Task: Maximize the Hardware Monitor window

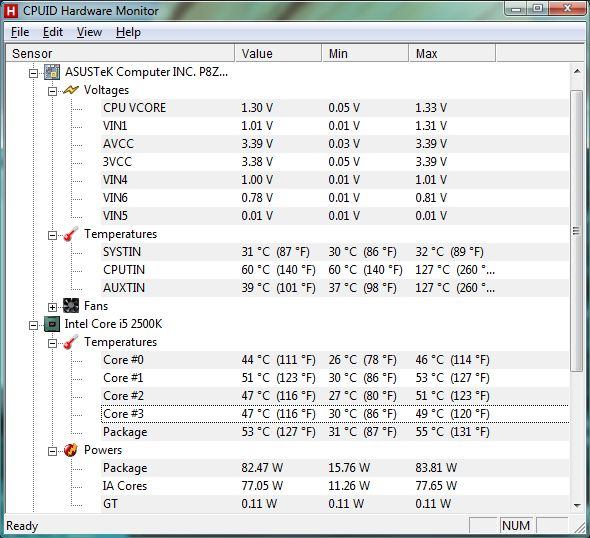Action: 538,9
